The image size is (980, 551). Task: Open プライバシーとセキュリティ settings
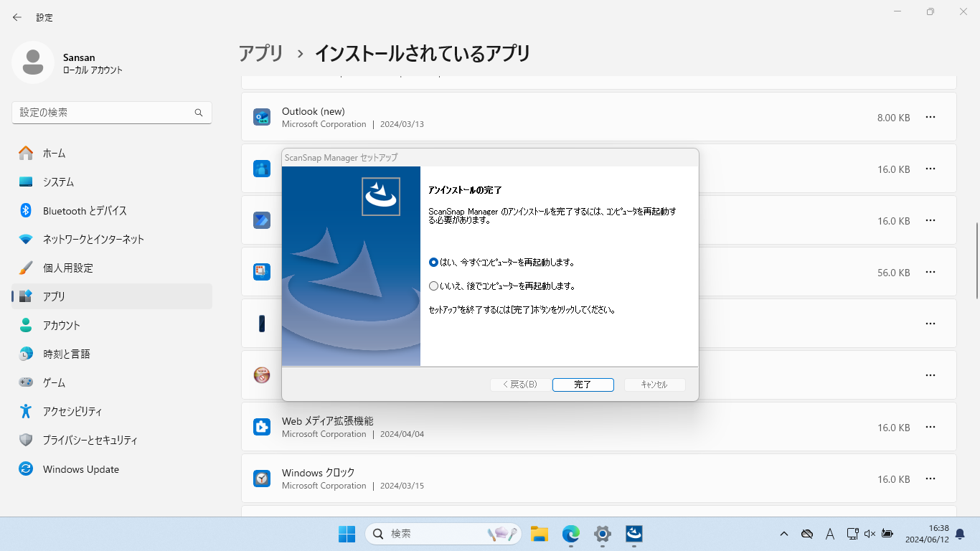click(112, 440)
